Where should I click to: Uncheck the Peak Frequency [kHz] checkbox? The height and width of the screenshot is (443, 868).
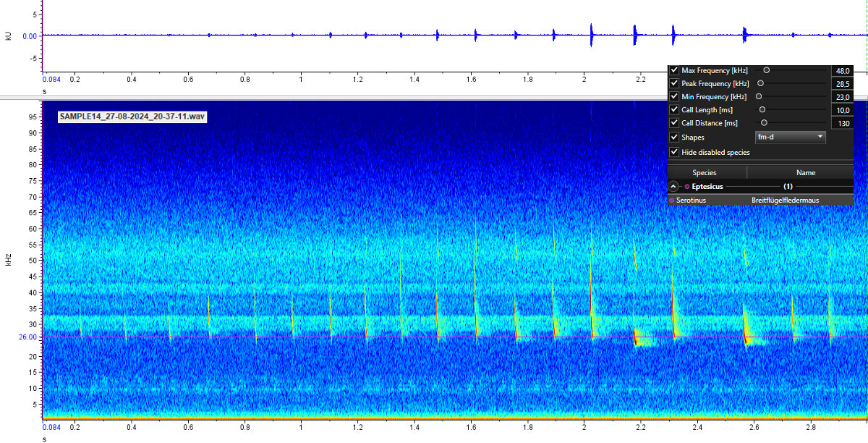(675, 83)
